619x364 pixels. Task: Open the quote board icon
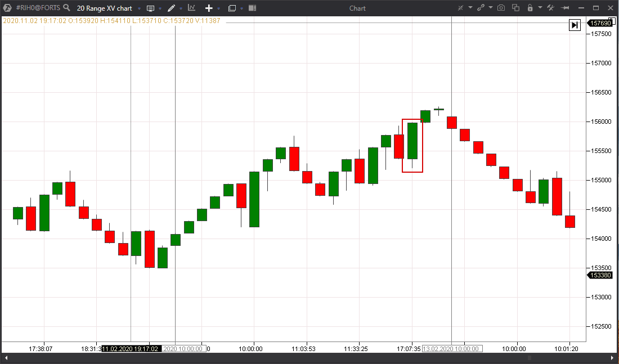[151, 8]
